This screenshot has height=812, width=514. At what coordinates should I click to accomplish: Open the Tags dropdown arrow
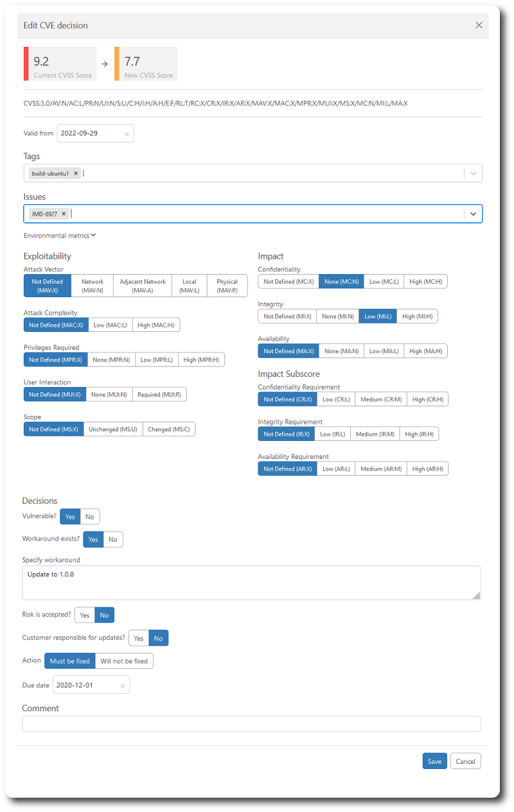point(473,173)
